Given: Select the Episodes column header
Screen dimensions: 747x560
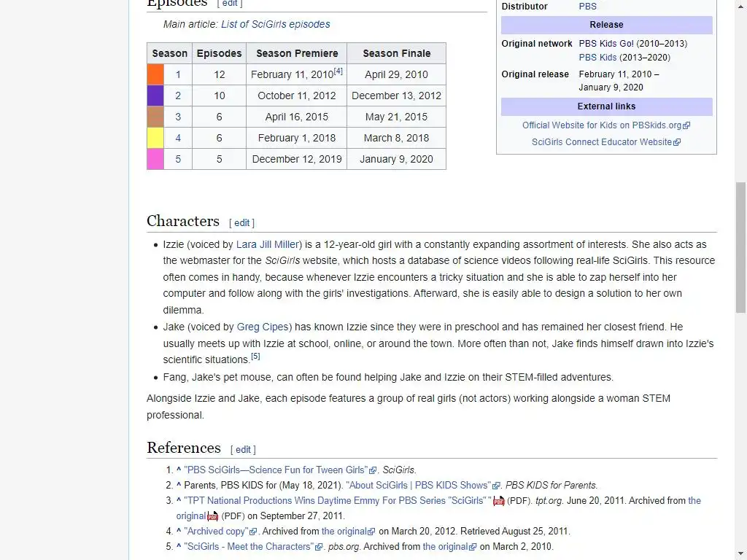Looking at the screenshot, I should [x=219, y=53].
